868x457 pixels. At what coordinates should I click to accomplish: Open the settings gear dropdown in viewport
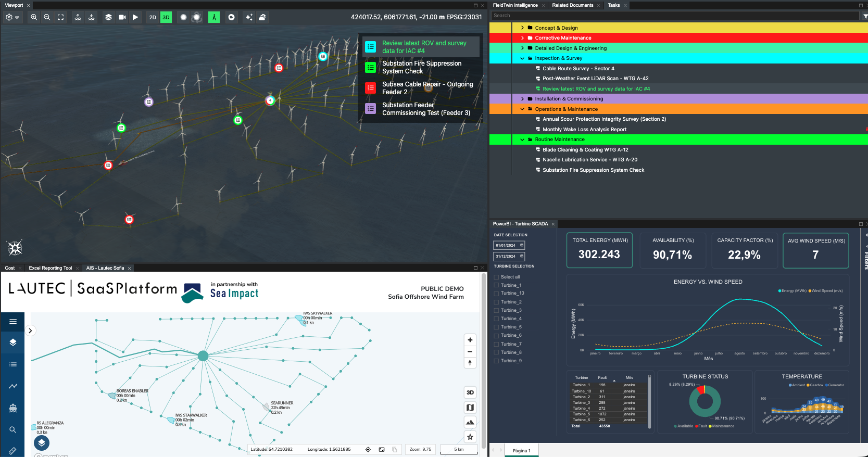click(12, 17)
